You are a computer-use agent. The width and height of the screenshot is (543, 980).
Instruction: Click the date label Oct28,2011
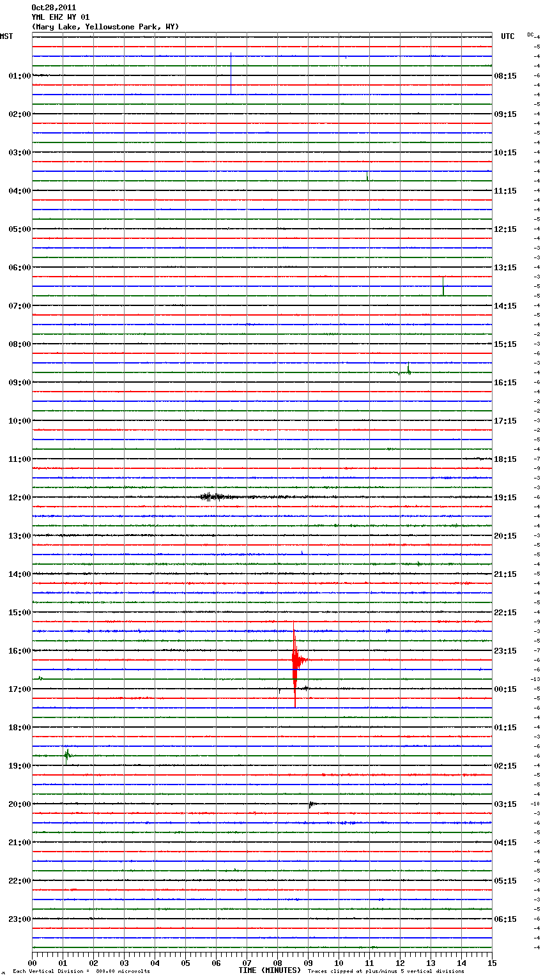(x=54, y=8)
